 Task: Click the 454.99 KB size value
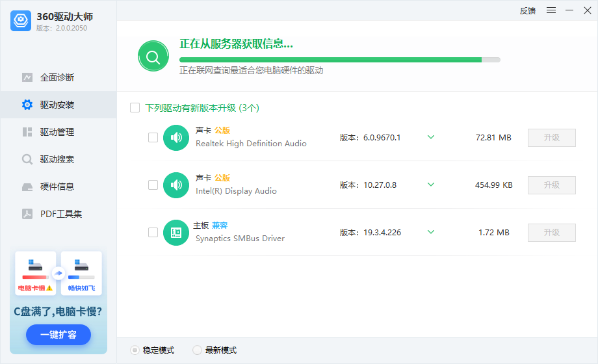click(x=493, y=185)
